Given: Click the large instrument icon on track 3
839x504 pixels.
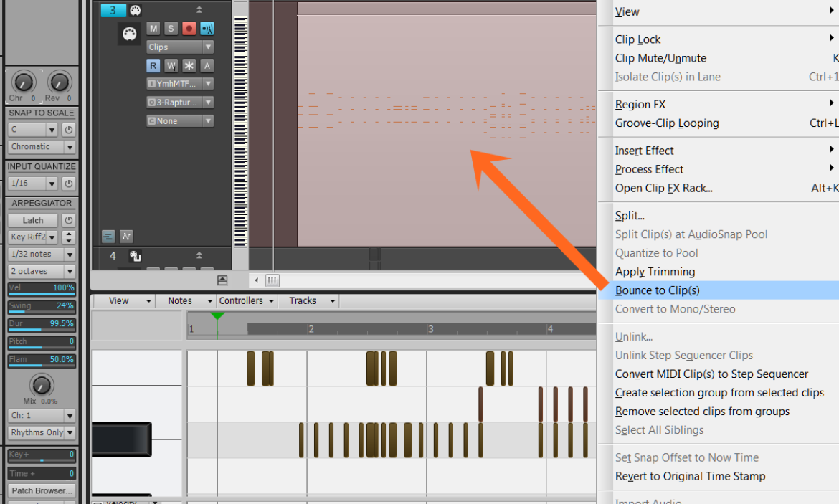Looking at the screenshot, I should point(130,34).
